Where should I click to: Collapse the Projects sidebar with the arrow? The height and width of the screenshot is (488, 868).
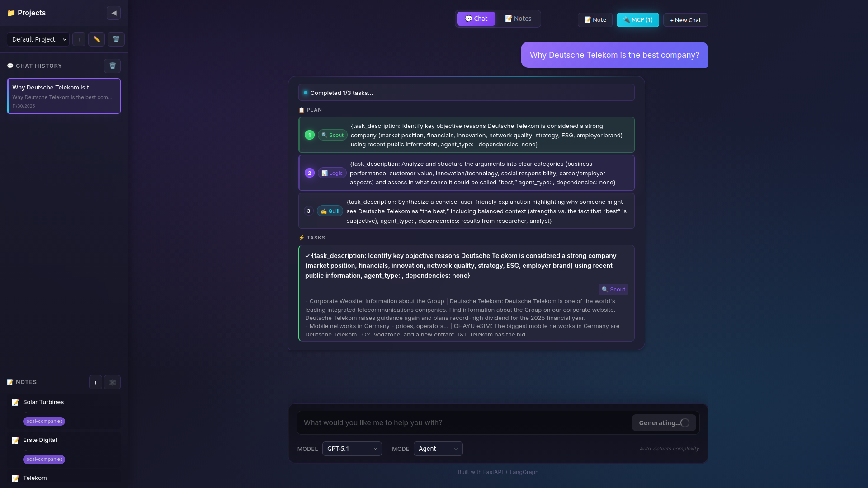113,13
